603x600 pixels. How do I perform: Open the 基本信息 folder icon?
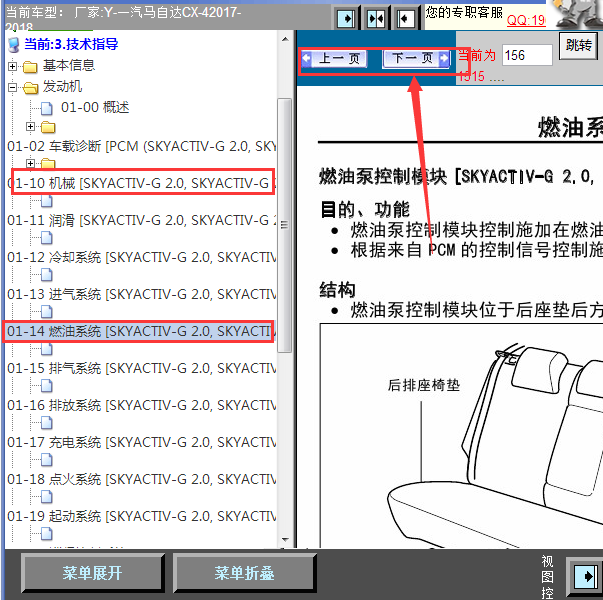[x=30, y=67]
